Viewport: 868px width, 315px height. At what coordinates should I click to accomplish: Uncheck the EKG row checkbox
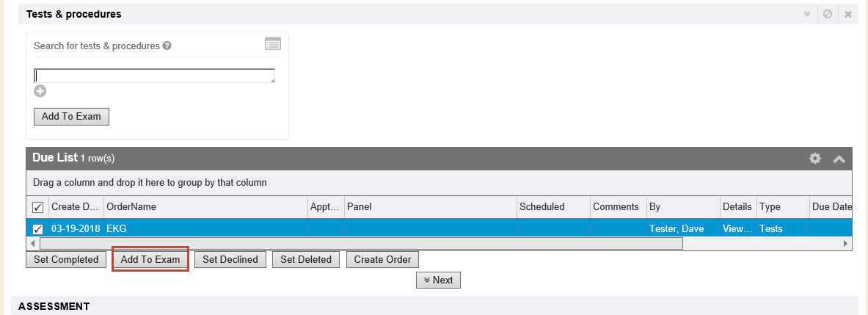[x=38, y=229]
